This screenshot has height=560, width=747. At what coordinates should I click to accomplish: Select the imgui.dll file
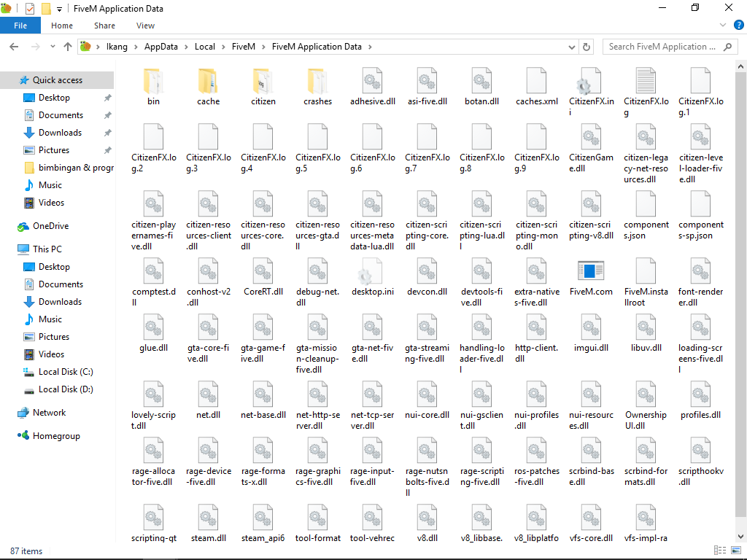coord(591,333)
